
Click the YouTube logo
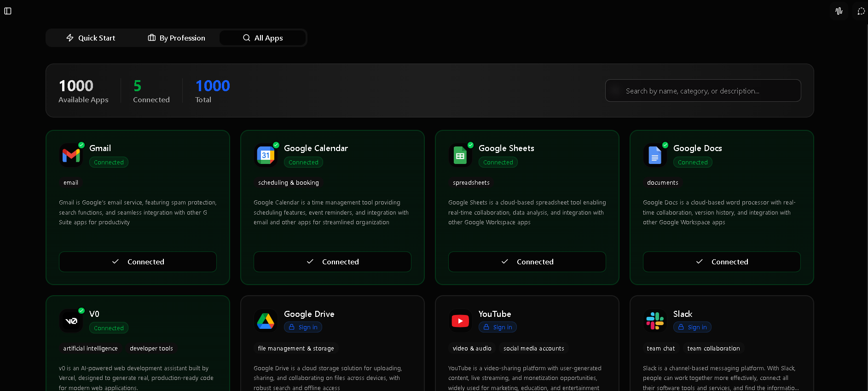point(460,321)
